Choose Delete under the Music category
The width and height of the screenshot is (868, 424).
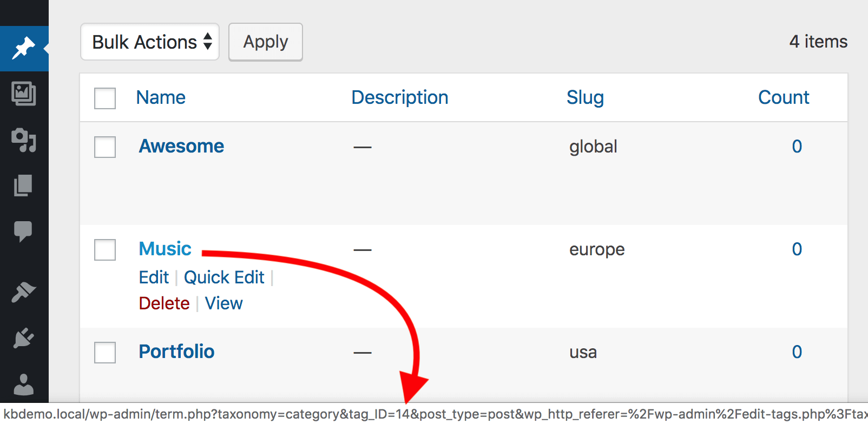164,303
